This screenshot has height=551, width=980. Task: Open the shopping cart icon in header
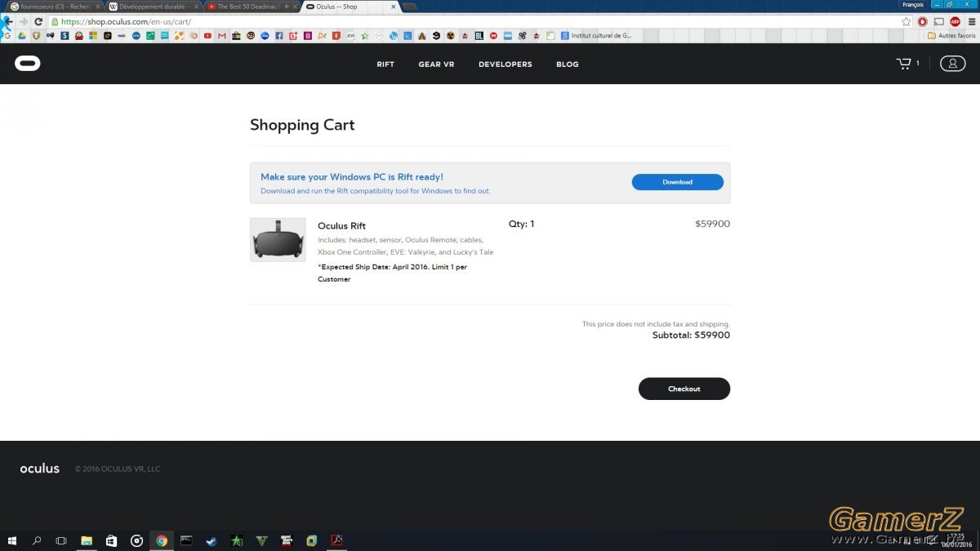click(903, 64)
